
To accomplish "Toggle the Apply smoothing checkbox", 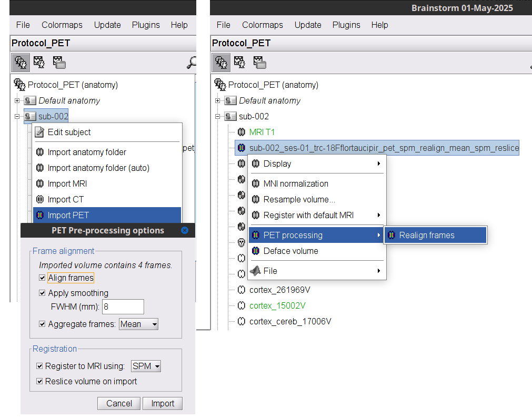I will pyautogui.click(x=43, y=293).
